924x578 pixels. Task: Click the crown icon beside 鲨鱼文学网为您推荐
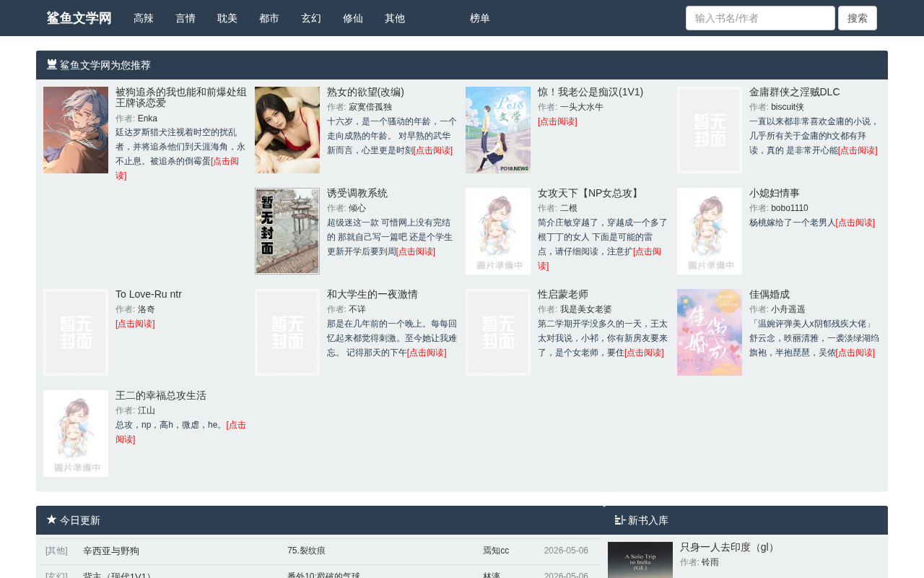(x=52, y=64)
